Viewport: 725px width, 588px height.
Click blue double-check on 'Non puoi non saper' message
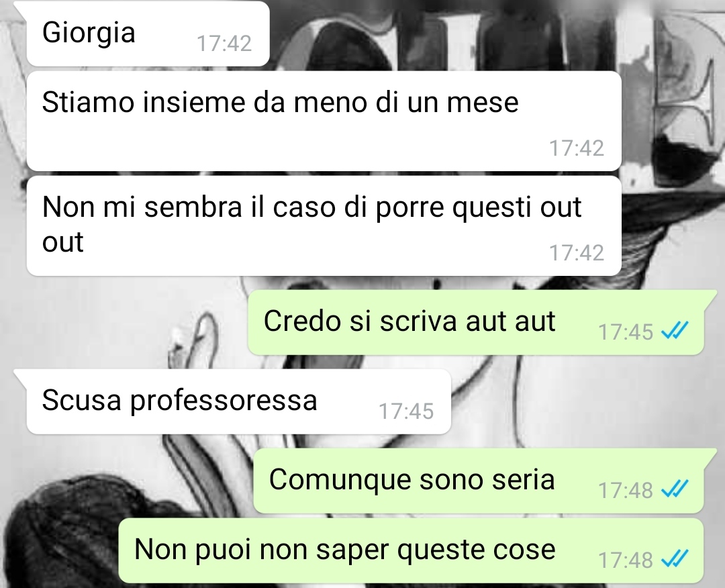tap(675, 558)
